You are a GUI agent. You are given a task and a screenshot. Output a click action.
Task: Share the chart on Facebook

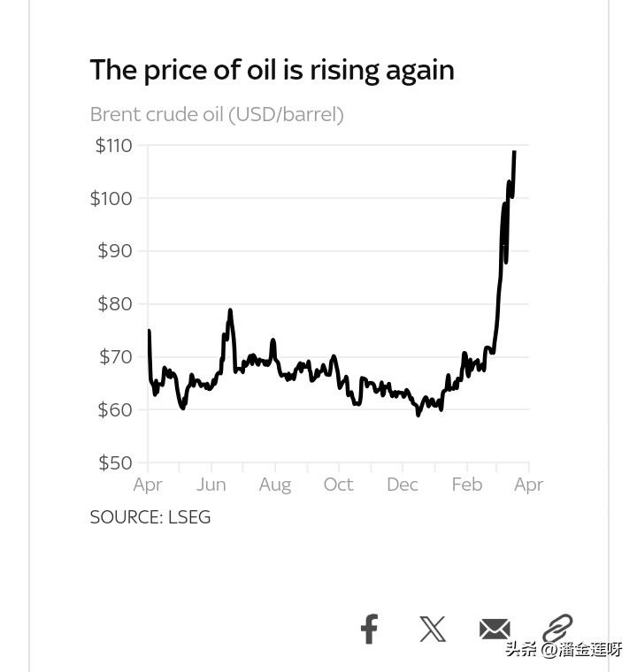[369, 629]
